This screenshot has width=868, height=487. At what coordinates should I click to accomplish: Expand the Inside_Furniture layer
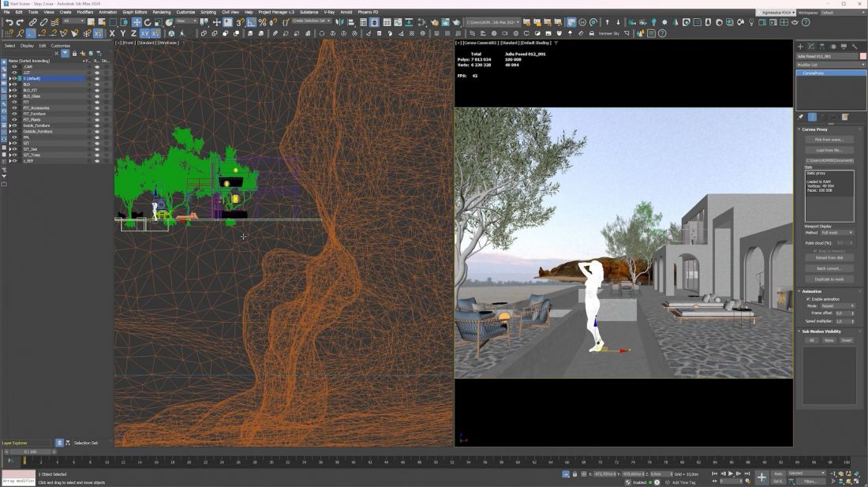coord(10,125)
